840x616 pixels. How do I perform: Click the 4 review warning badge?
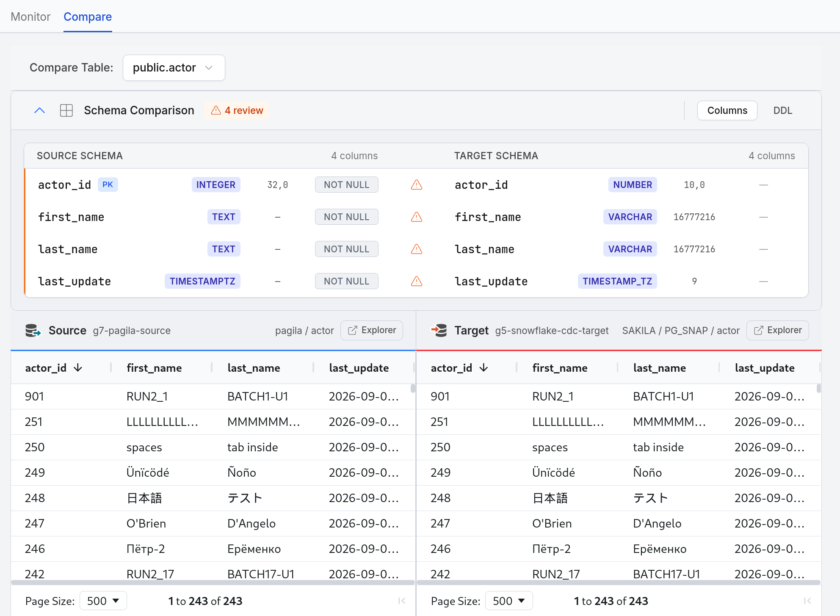pyautogui.click(x=237, y=110)
